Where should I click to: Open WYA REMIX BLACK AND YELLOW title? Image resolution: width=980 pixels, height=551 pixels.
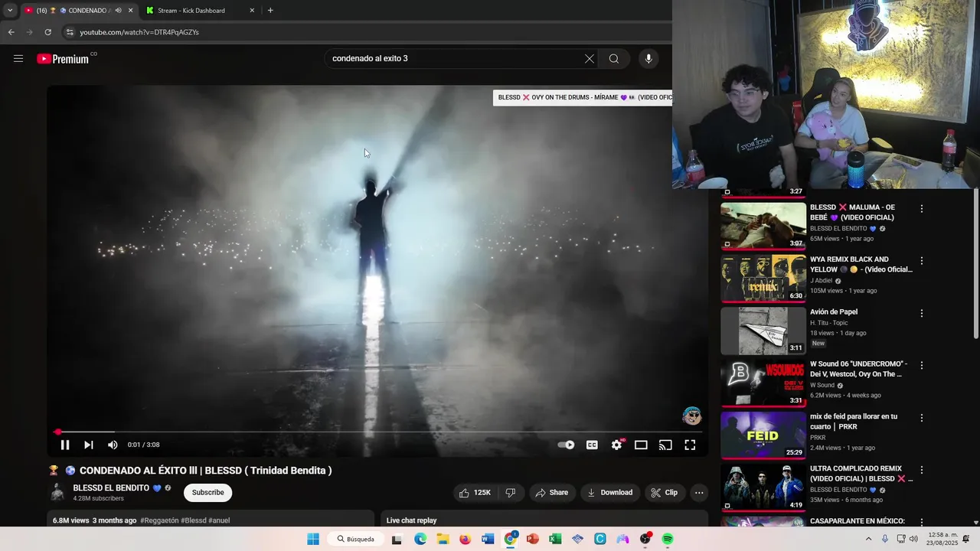click(x=861, y=264)
